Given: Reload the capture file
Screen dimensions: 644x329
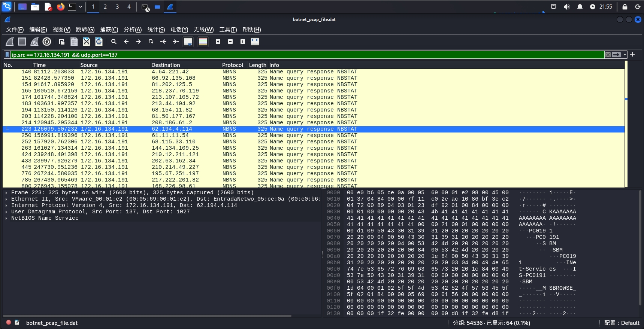Looking at the screenshot, I should pyautogui.click(x=99, y=42).
